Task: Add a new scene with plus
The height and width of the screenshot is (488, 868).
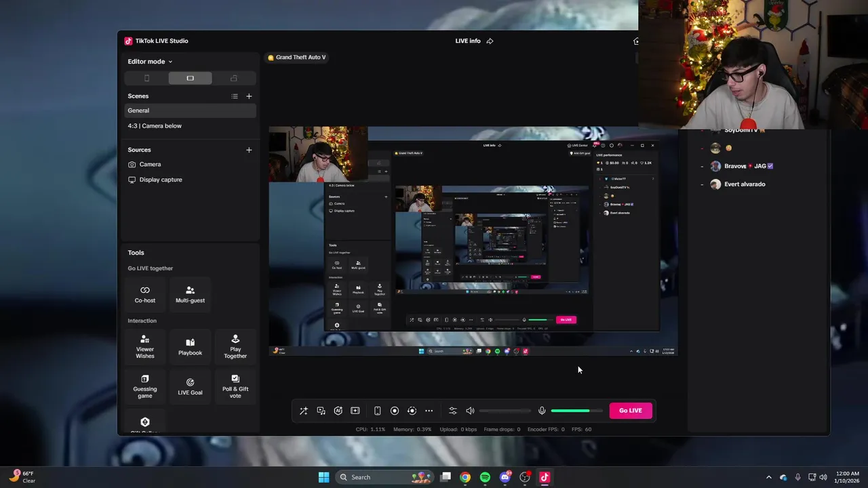Action: (249, 96)
